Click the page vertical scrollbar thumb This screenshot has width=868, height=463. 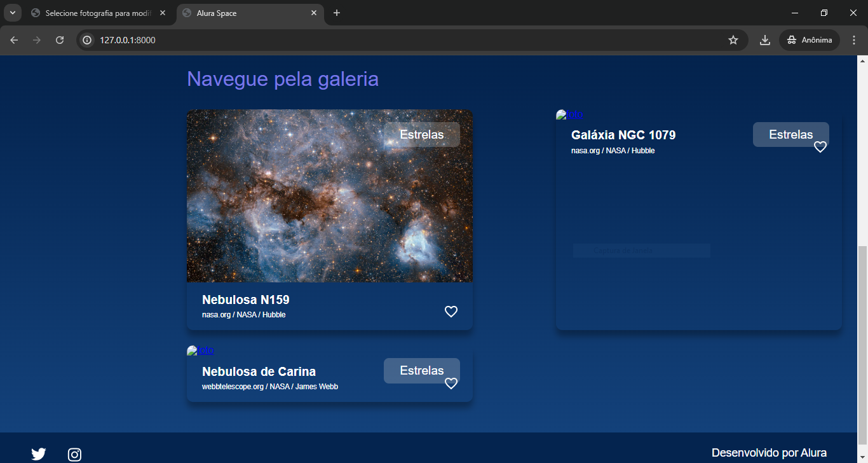click(x=862, y=345)
